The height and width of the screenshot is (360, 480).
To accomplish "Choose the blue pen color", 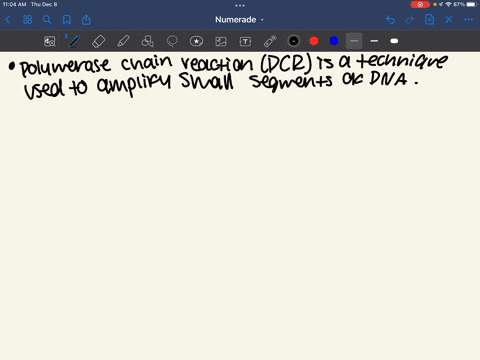I will click(334, 41).
